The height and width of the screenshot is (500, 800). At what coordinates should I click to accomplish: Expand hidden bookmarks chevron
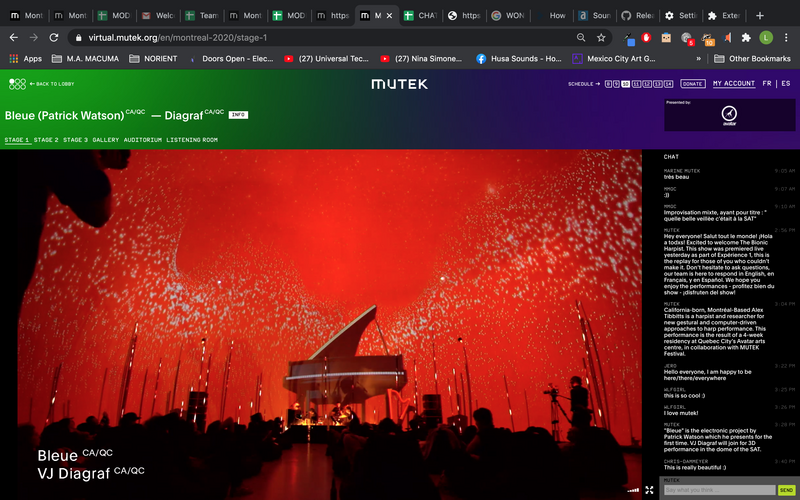698,59
